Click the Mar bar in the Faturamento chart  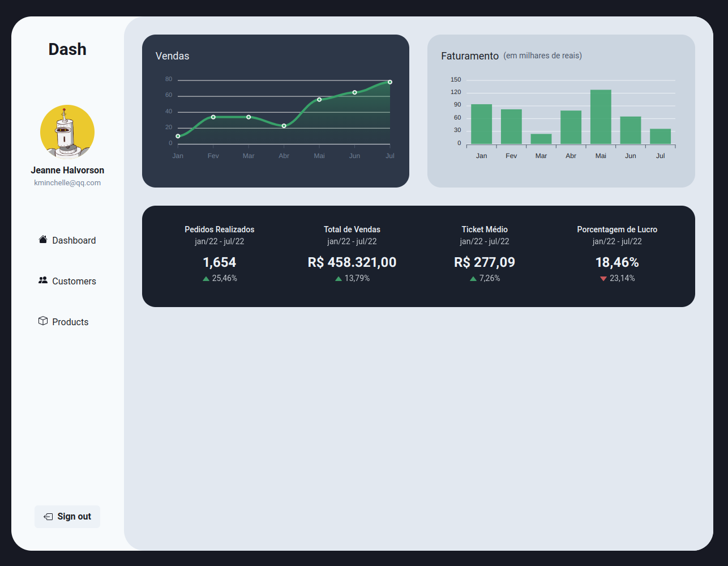coord(541,138)
